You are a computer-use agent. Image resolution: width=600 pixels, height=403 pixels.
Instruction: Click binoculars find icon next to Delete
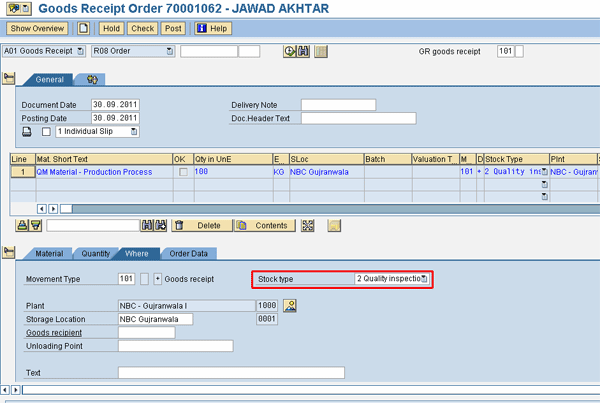148,225
